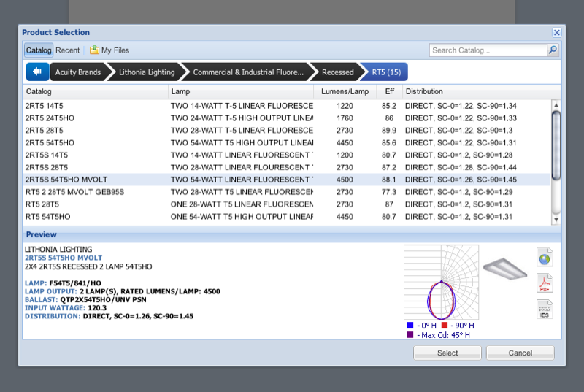584x392 pixels.
Task: Click the luminaire product image thumbnail
Action: (505, 268)
